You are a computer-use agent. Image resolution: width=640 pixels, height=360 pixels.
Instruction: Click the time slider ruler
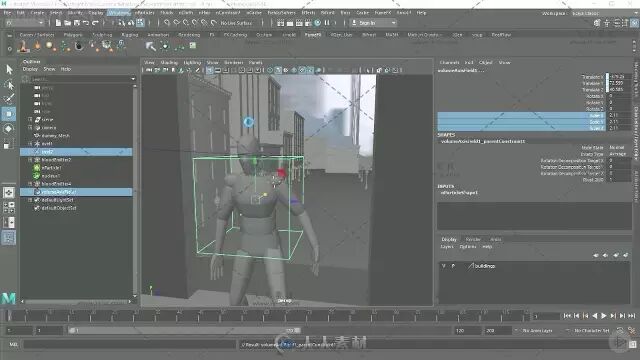267,316
